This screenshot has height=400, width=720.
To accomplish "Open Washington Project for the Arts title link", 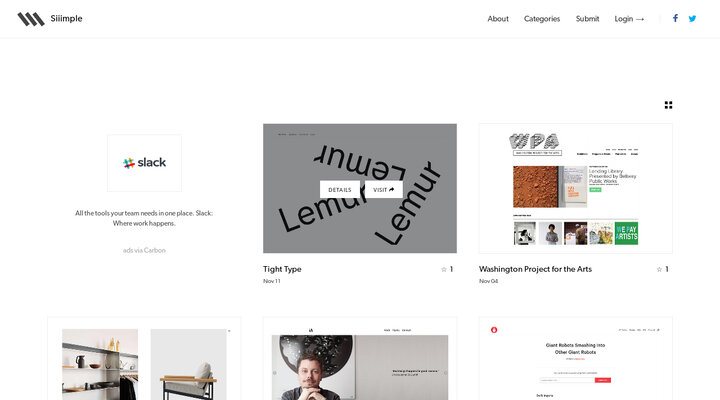I will [535, 269].
